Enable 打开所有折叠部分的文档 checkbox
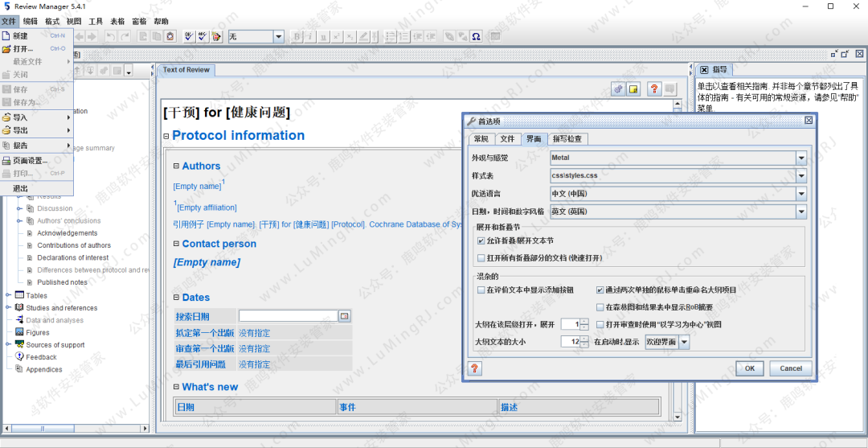Image resolution: width=868 pixels, height=448 pixels. click(481, 258)
